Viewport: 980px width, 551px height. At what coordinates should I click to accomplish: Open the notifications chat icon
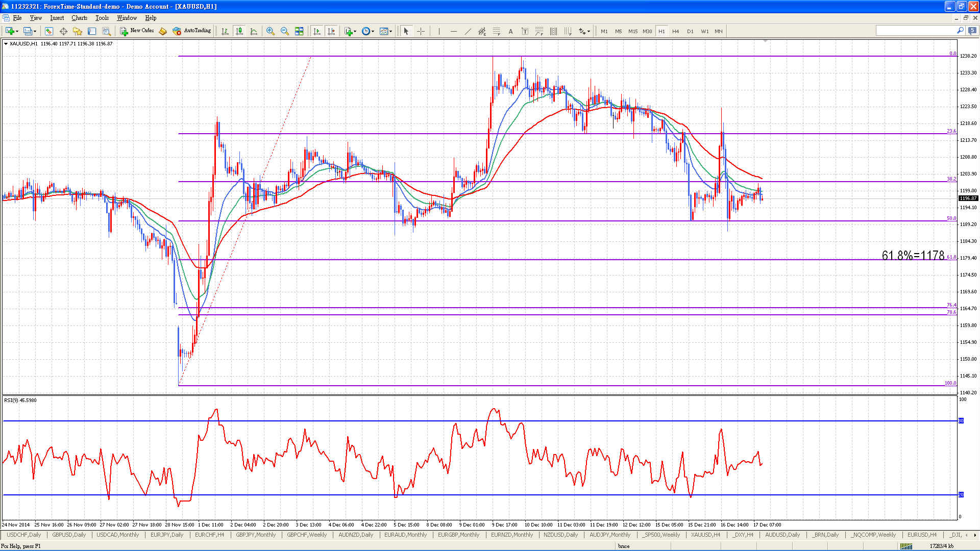pos(972,31)
